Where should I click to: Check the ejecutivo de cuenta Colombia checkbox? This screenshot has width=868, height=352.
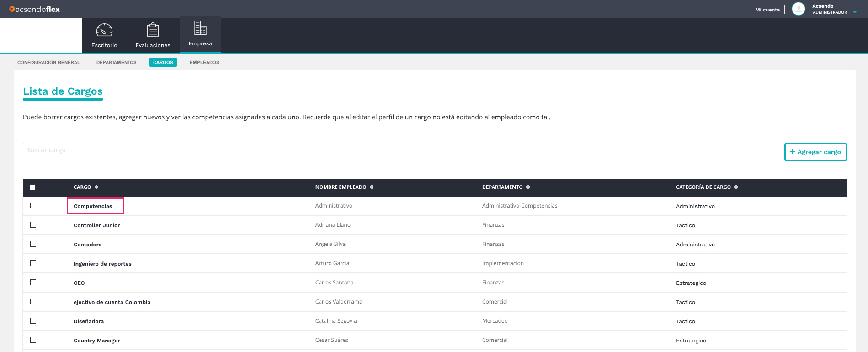pos(33,302)
